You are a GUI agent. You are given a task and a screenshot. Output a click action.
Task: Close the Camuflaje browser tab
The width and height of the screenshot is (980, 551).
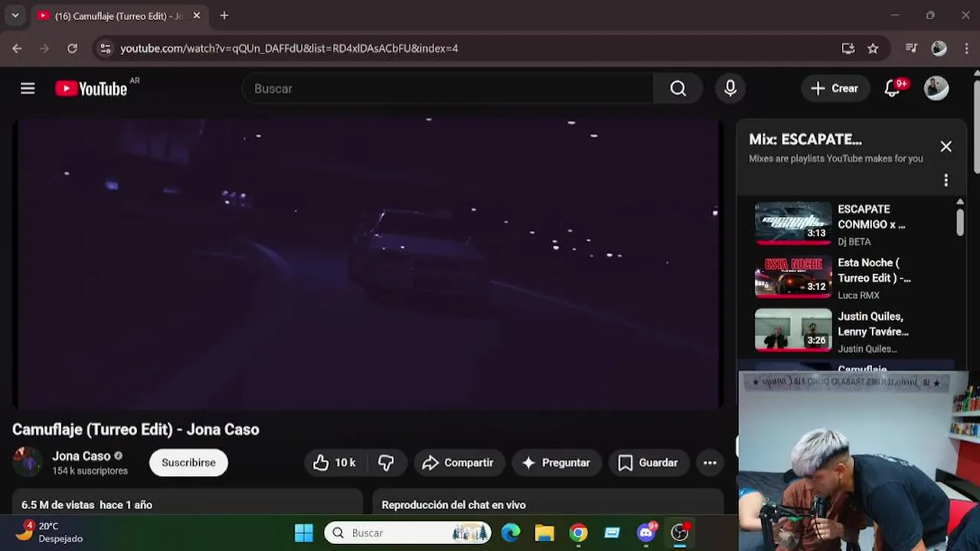pos(197,15)
